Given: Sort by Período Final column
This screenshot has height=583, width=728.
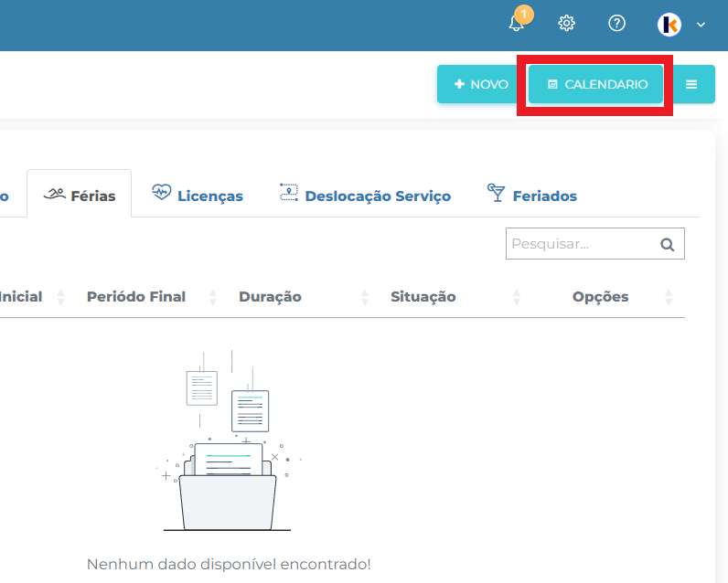Looking at the screenshot, I should [136, 296].
